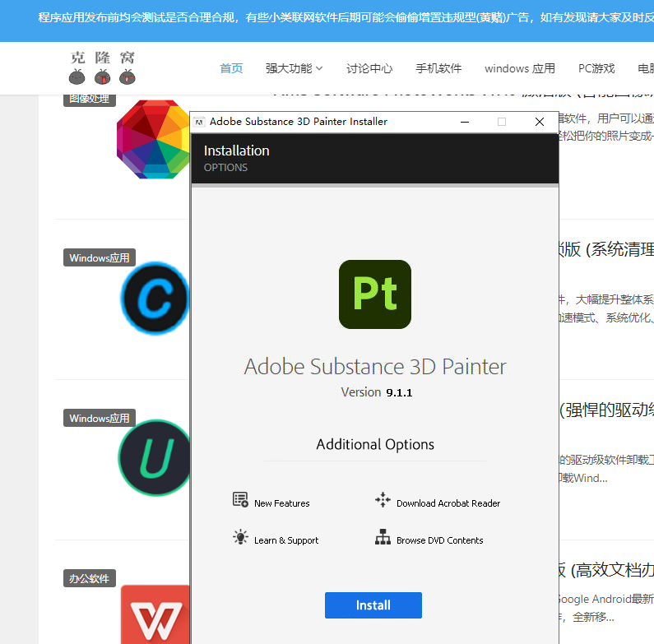Click Download Acrobat Reader icon
The width and height of the screenshot is (654, 644).
[383, 499]
